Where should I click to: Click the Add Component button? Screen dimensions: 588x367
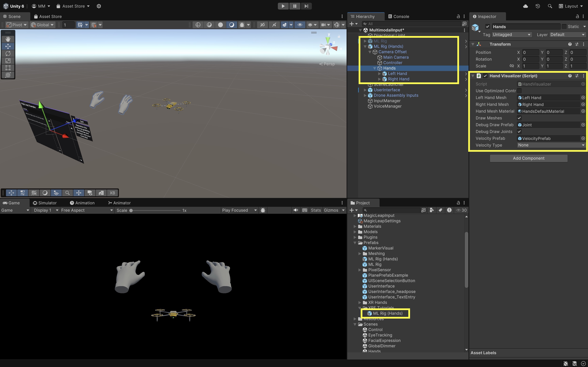coord(528,158)
